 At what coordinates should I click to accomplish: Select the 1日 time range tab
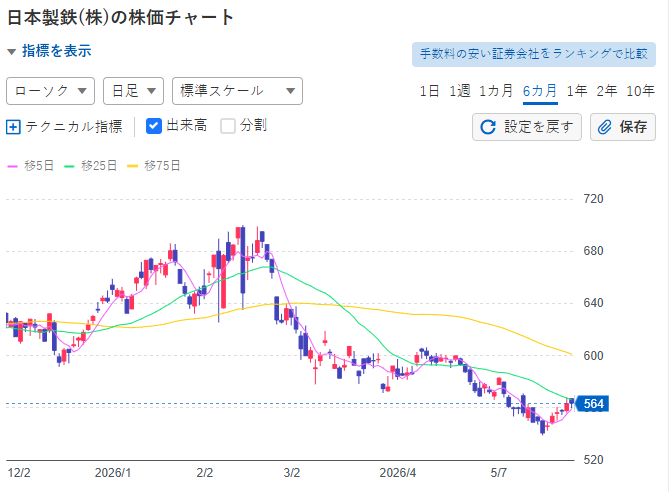point(429,91)
